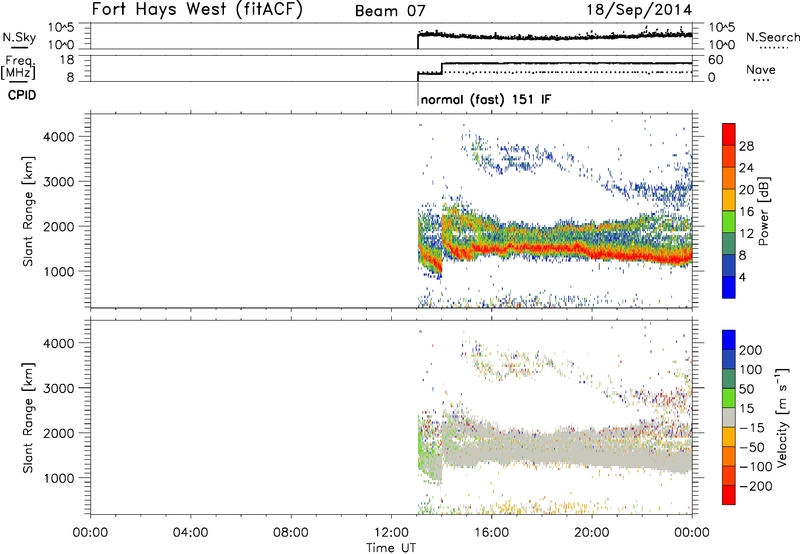Click the 'Slant Range [km]' label of velocity panel

coord(28,417)
